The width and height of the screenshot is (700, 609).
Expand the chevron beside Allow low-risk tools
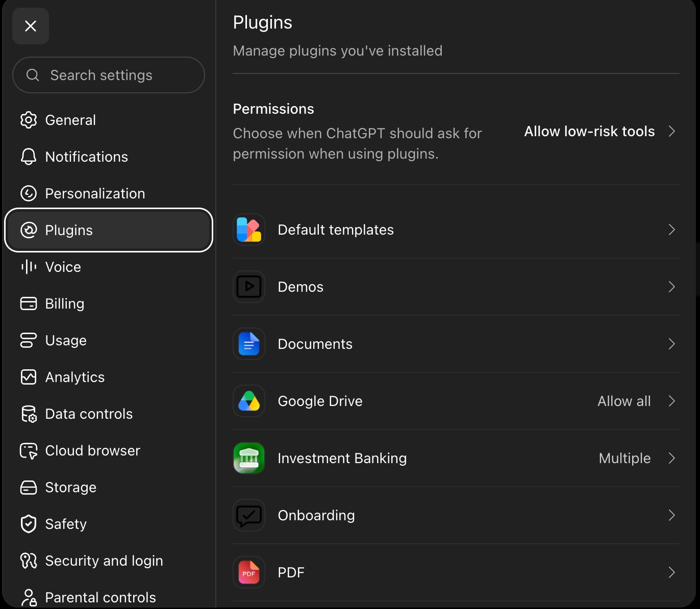672,131
